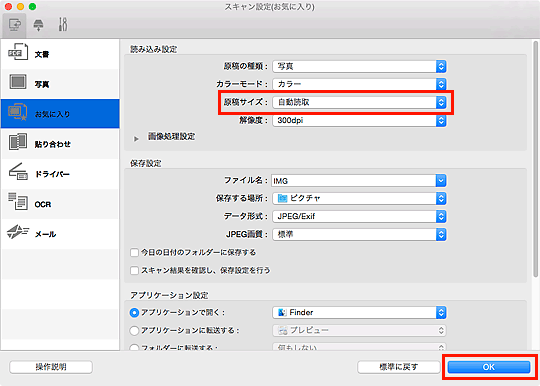Click the vertical scrollbar of settings pane

(535, 158)
